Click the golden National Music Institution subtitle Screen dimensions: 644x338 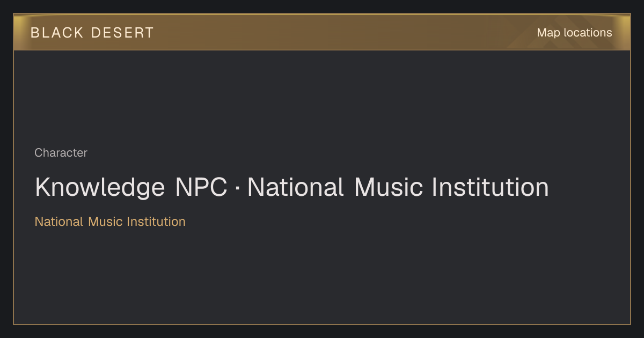110,222
